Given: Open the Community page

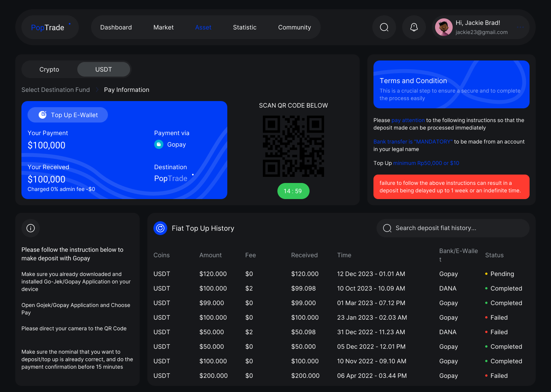Looking at the screenshot, I should point(295,28).
